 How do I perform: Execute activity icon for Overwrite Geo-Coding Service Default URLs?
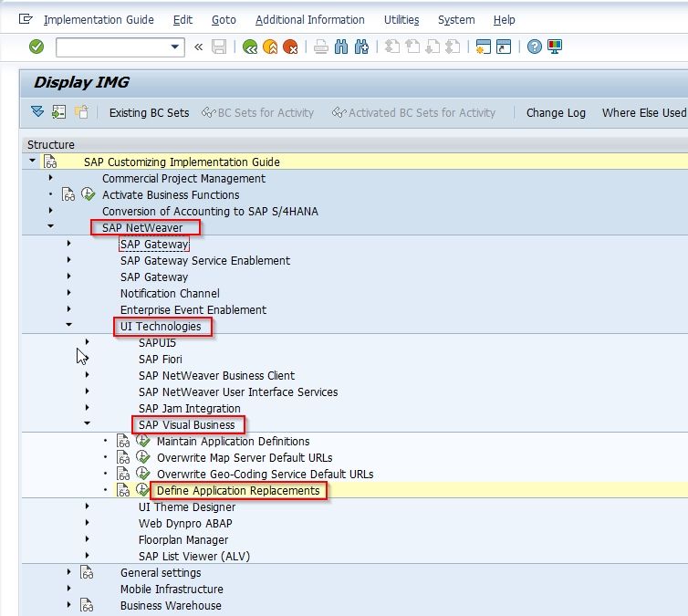point(143,474)
